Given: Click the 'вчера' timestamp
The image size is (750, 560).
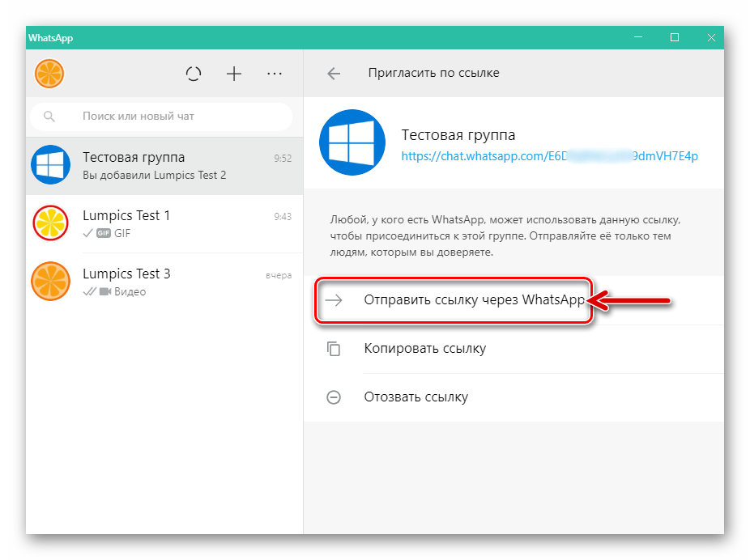Looking at the screenshot, I should (x=279, y=276).
